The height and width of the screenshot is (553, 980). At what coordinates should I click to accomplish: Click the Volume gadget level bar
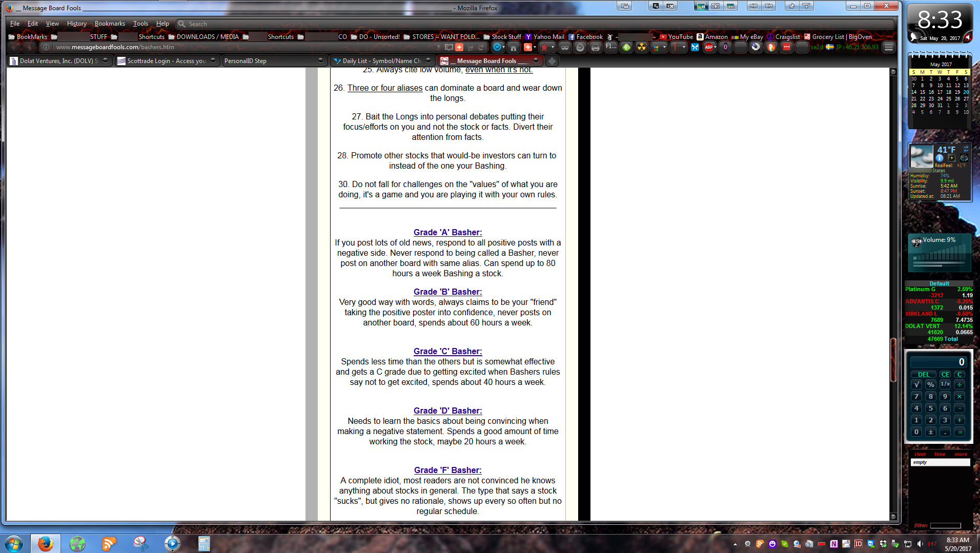939,255
